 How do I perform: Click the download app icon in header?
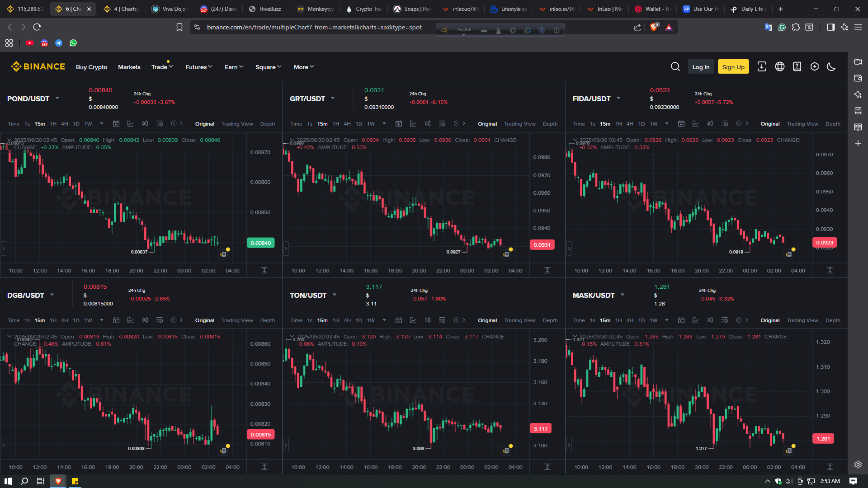tap(762, 67)
